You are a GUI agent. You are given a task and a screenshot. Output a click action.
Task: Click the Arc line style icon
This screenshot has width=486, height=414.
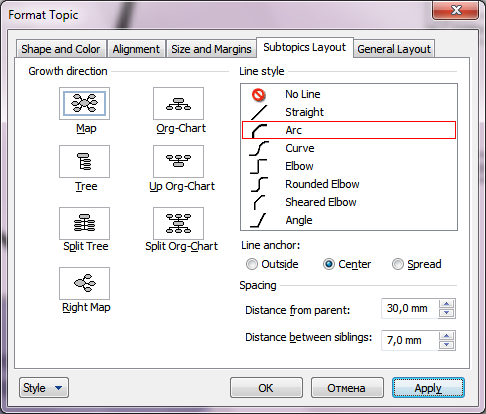(x=259, y=130)
